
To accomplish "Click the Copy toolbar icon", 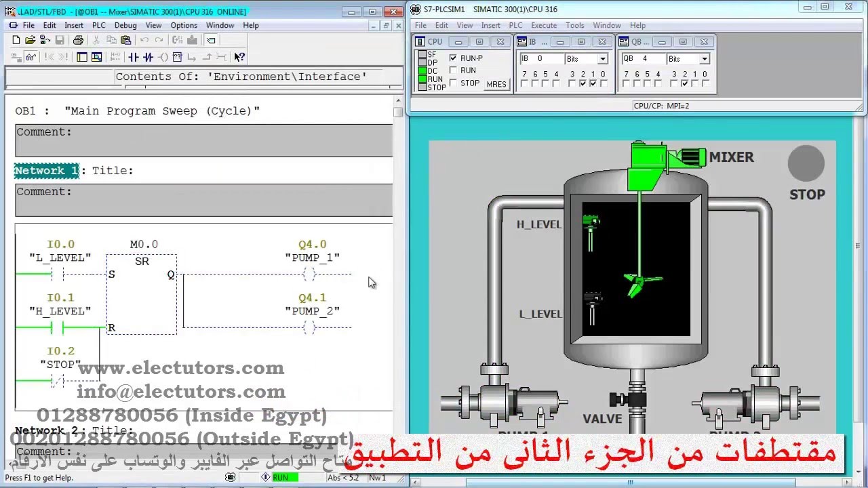I will [x=111, y=40].
